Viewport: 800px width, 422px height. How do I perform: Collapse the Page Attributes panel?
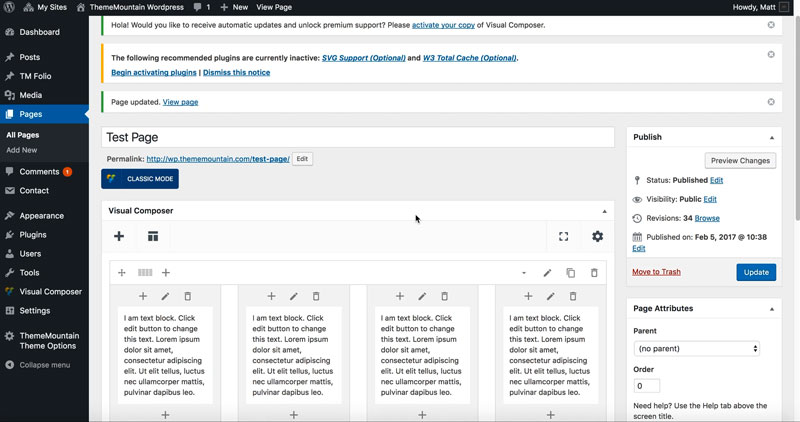(772, 309)
